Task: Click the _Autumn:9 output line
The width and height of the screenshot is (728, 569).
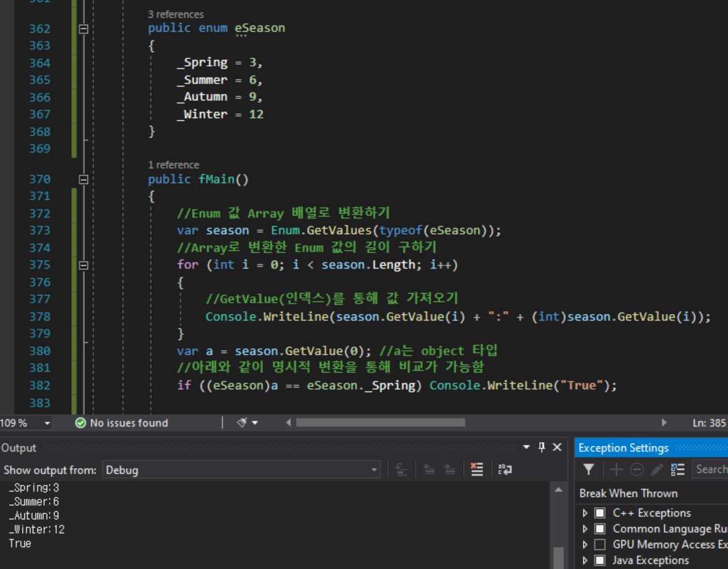Action: click(34, 516)
